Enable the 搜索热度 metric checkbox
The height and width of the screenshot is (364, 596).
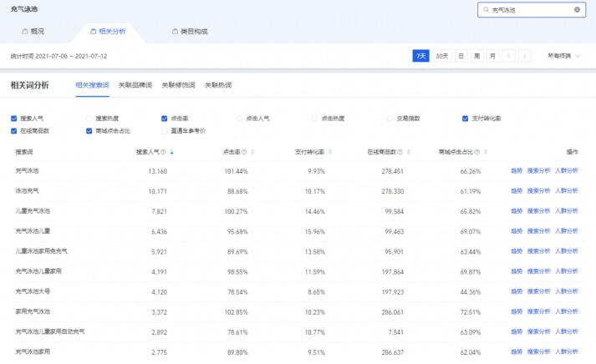(89, 119)
